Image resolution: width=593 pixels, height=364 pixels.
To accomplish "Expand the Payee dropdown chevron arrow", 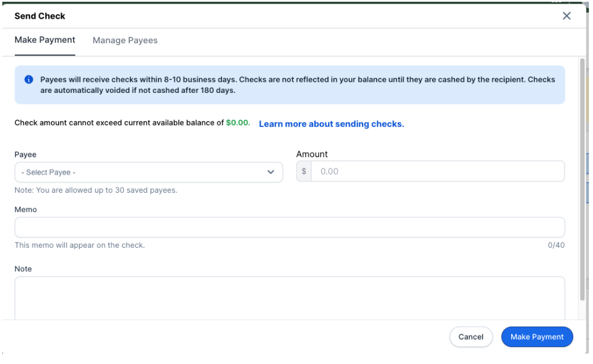I will point(271,172).
